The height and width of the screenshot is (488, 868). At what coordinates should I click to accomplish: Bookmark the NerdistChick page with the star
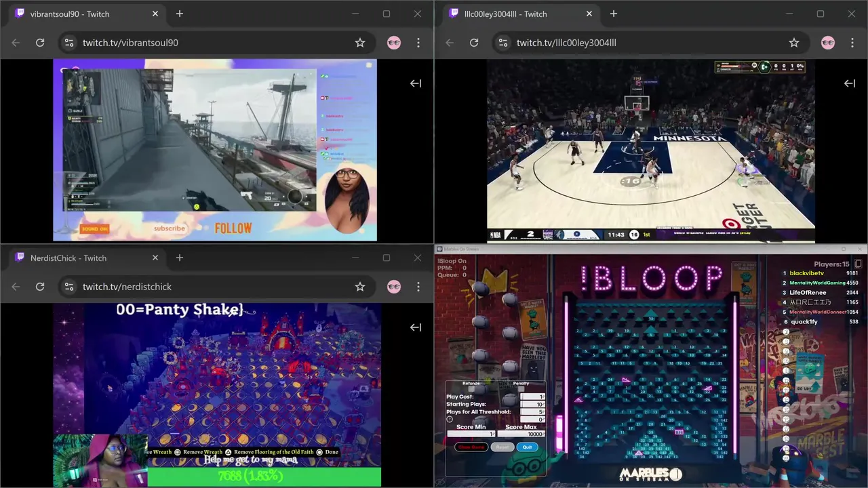(360, 287)
